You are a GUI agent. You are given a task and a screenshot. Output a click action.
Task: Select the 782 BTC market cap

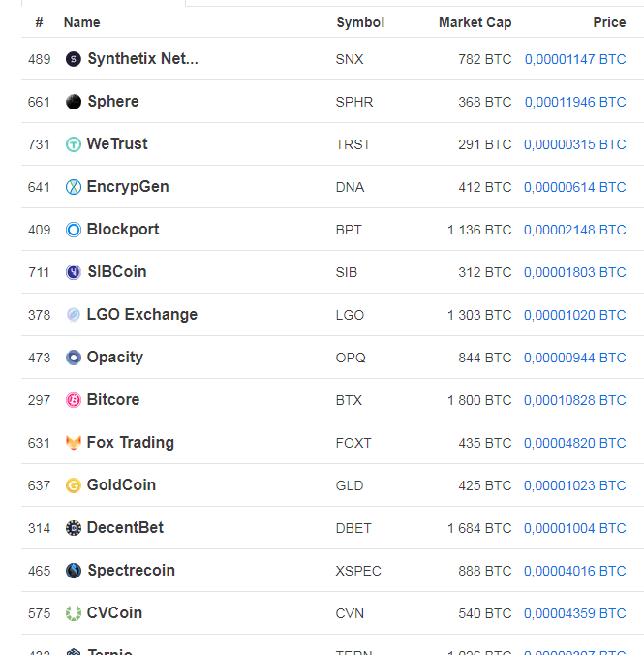coord(485,59)
